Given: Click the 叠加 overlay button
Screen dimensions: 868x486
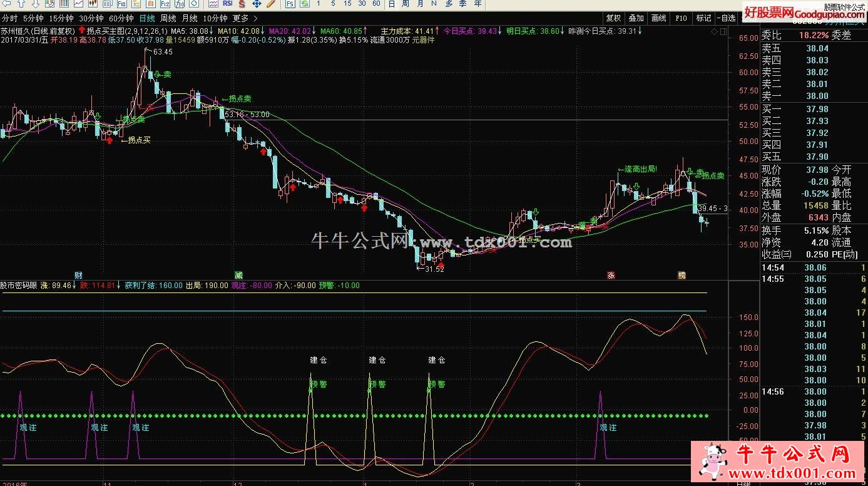Looking at the screenshot, I should (636, 18).
